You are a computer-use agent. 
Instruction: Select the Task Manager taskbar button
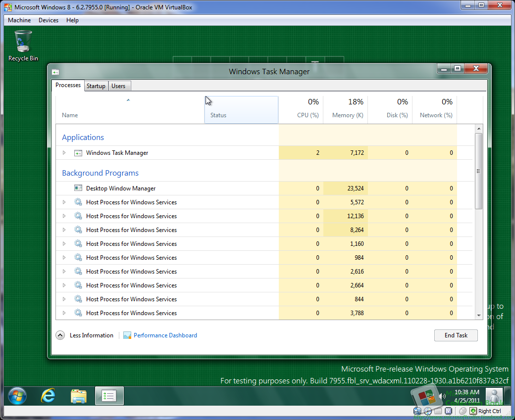(109, 396)
